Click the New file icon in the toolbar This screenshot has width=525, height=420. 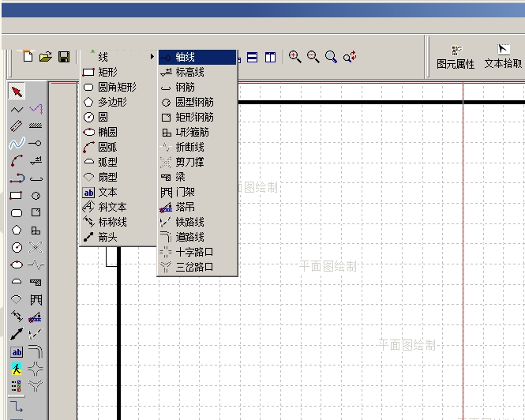click(29, 57)
